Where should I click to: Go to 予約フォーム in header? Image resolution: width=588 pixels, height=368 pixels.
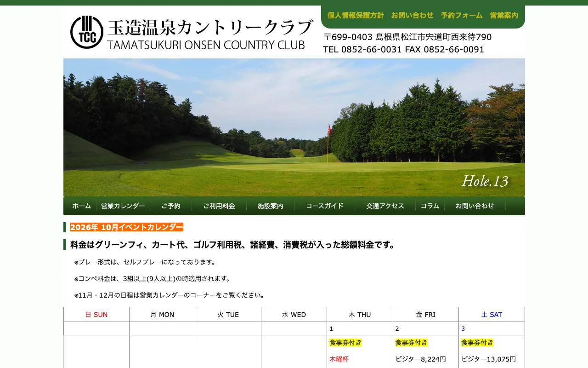click(x=462, y=15)
